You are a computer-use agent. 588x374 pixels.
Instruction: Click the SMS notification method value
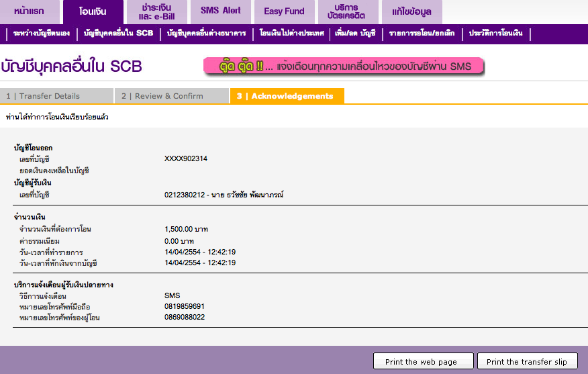(172, 295)
